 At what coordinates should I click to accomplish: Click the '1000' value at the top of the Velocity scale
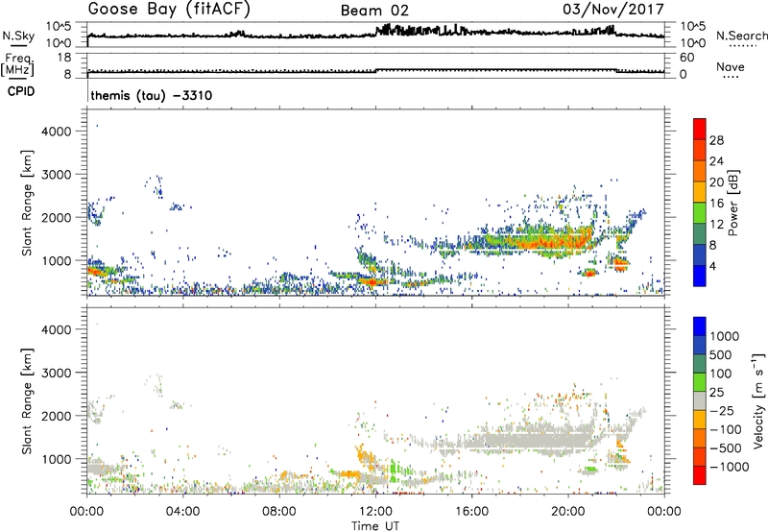click(x=724, y=336)
